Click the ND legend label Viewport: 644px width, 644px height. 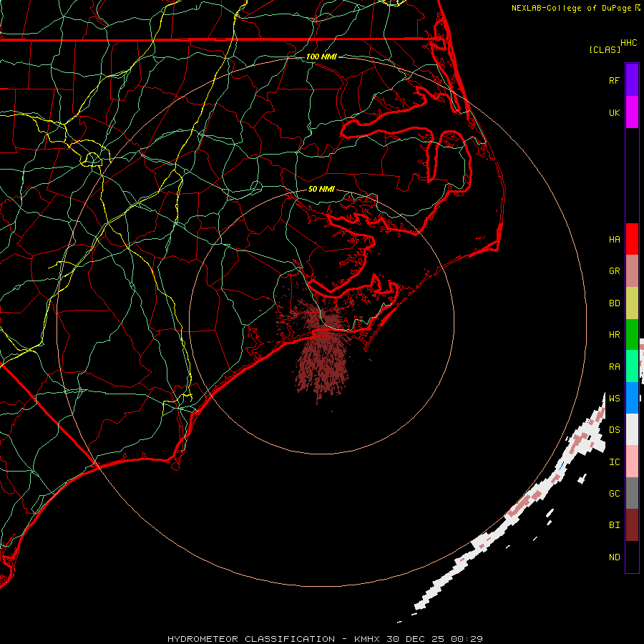click(x=614, y=557)
